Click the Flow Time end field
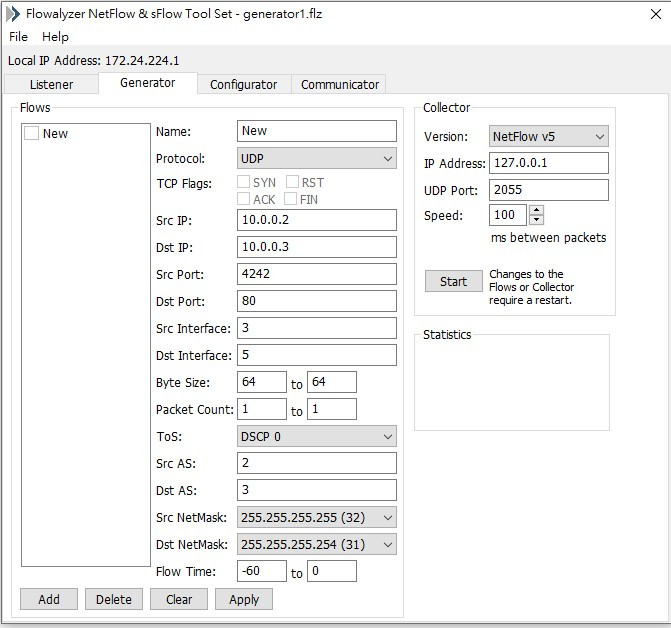 tap(332, 571)
